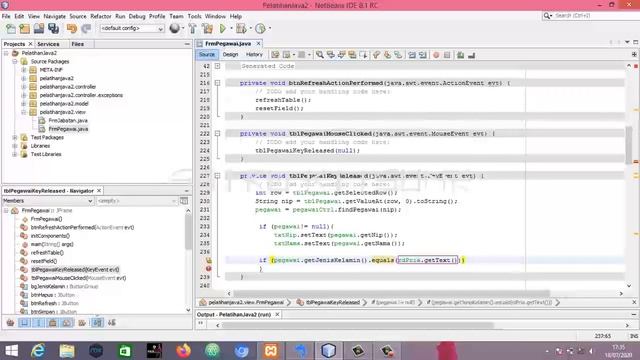Screen dimensions: 640x360
Task: Toggle Show Inner Members in Navigator
Action: [67, 323]
